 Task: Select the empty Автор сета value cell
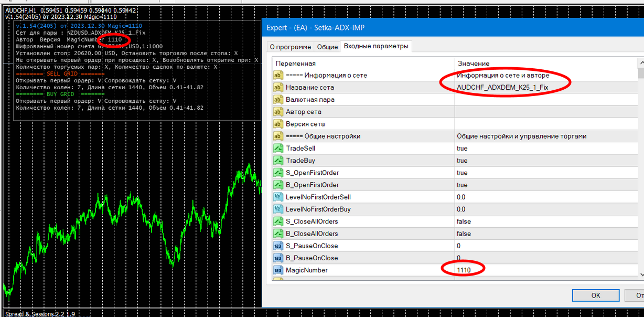546,111
